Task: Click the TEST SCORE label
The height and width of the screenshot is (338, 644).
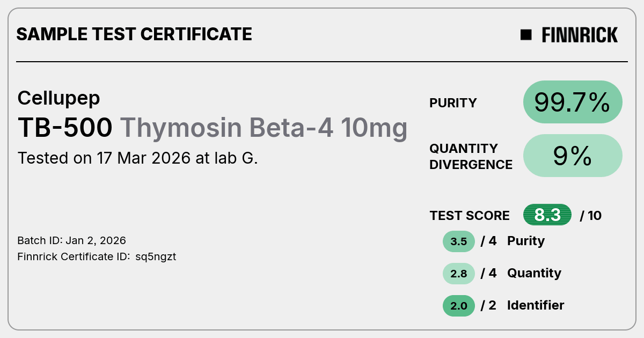Action: (470, 216)
